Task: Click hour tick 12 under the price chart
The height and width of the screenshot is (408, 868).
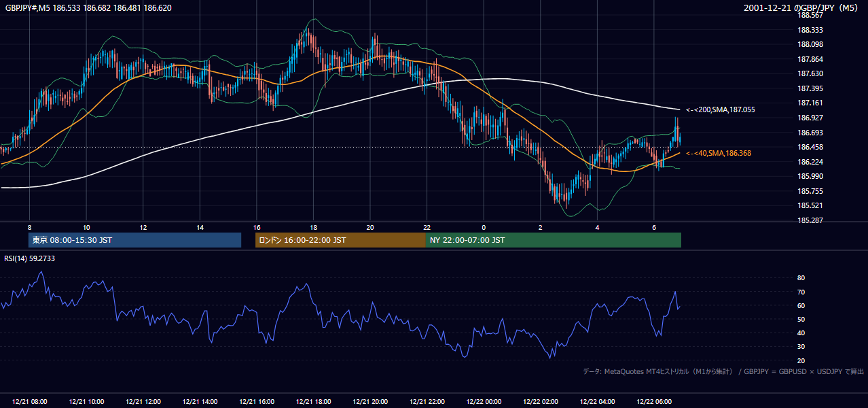Action: click(x=143, y=226)
